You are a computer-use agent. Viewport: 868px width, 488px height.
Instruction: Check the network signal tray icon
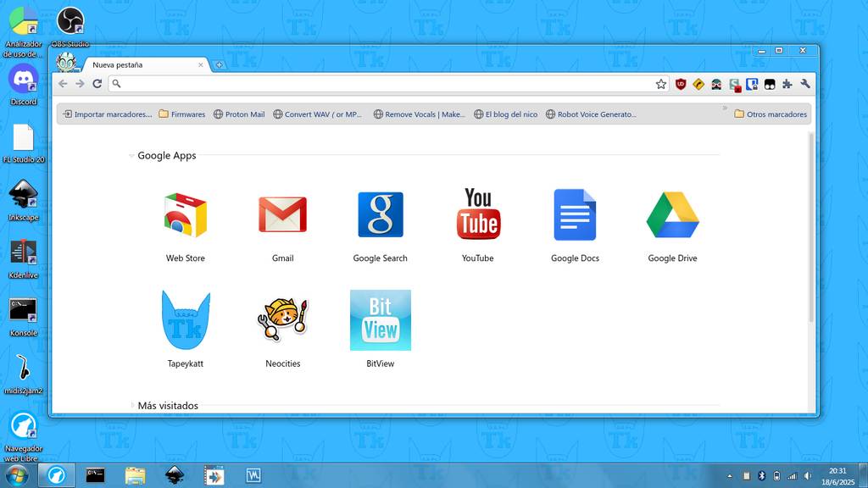[793, 476]
